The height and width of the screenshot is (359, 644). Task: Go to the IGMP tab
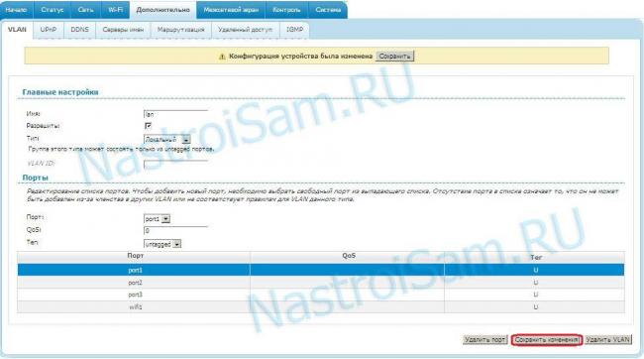294,30
